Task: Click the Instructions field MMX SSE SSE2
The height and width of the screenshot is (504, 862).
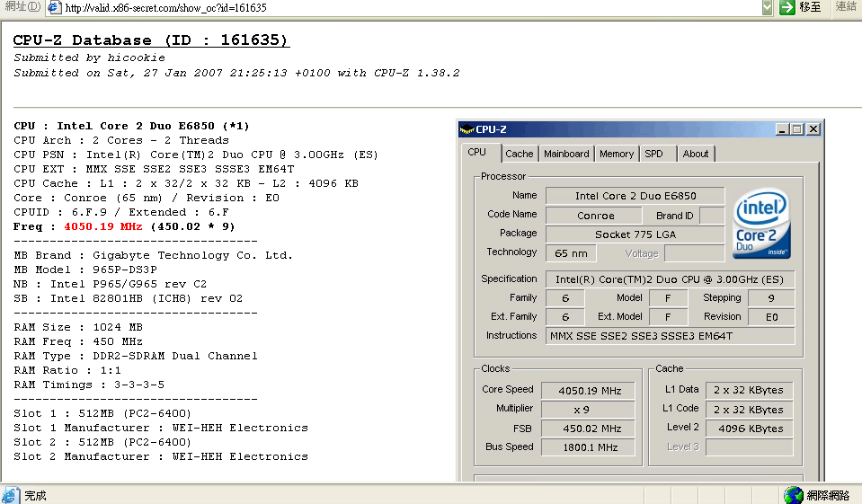Action: (x=670, y=336)
